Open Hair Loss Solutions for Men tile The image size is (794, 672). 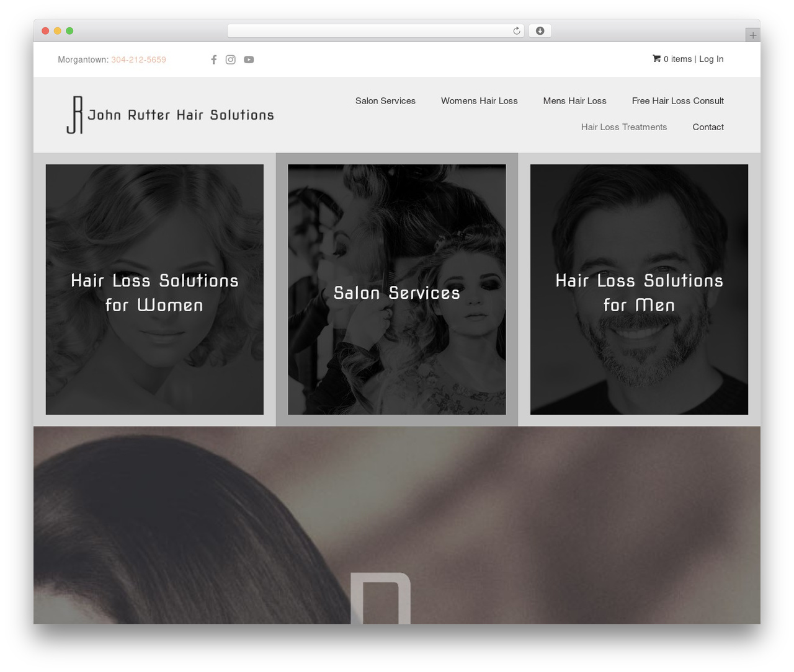point(639,290)
